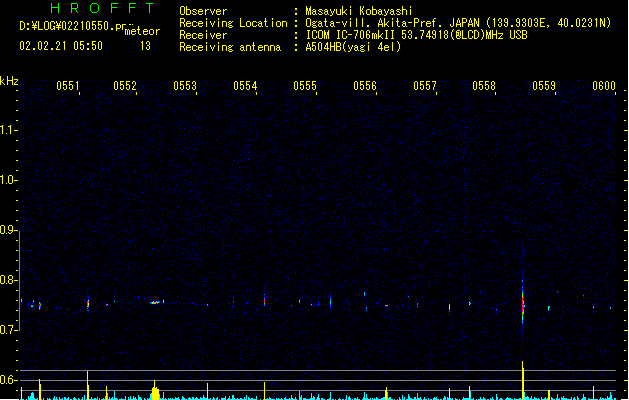Click the meteor count label

pyautogui.click(x=142, y=31)
